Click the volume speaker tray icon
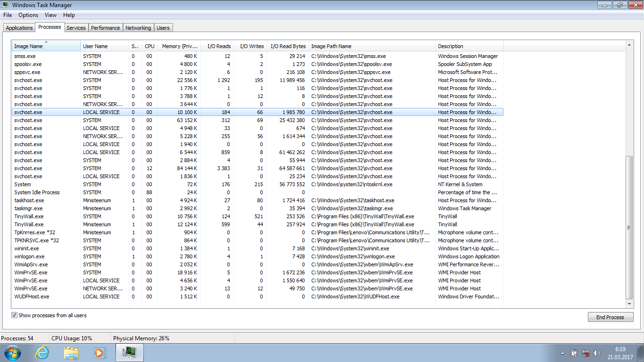 [597, 353]
